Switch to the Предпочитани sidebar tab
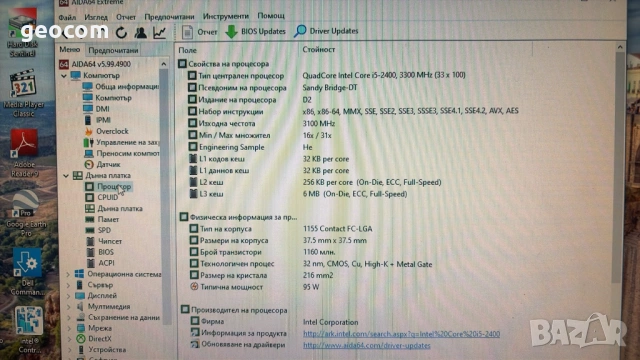Screen dimensions: 640x360 pos(113,50)
